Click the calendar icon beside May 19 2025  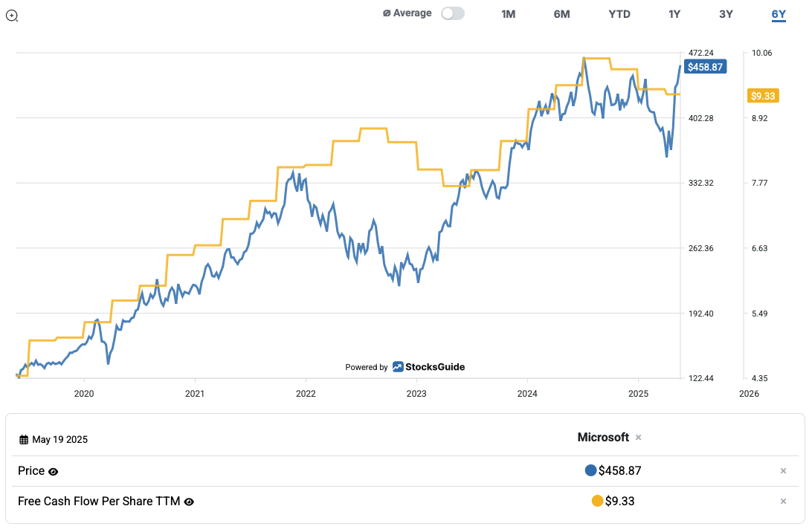24,440
